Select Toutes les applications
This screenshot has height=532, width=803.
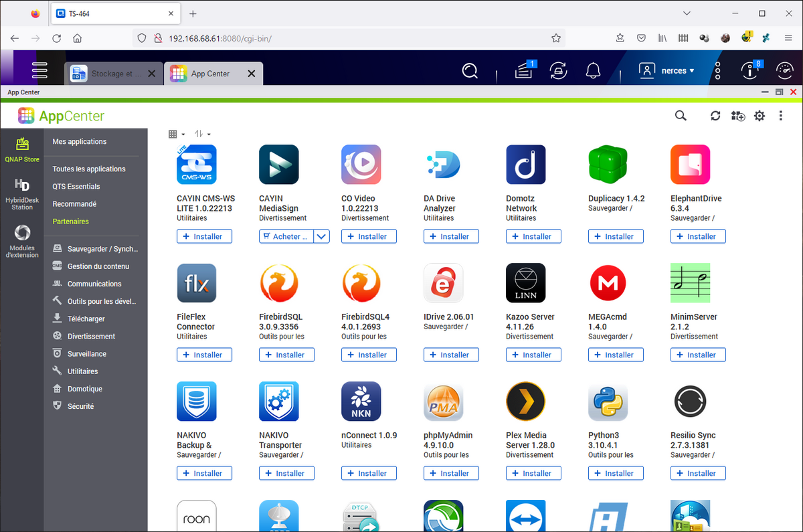tap(89, 169)
